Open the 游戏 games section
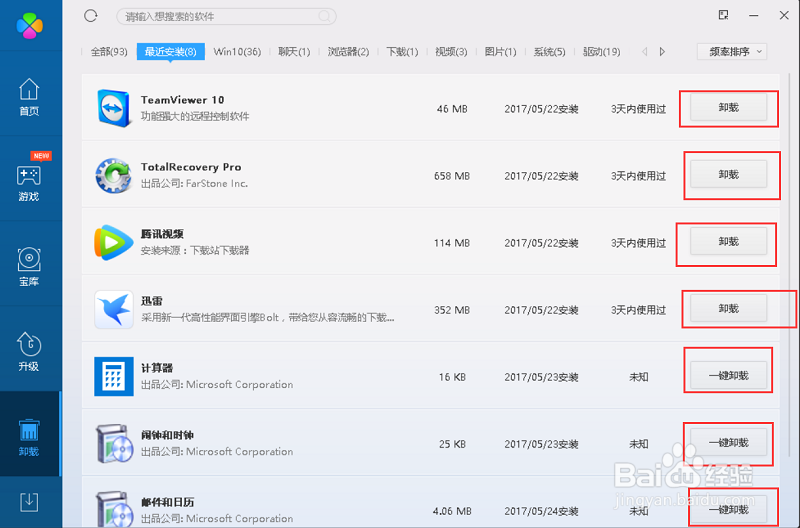Image resolution: width=800 pixels, height=528 pixels. 29,183
